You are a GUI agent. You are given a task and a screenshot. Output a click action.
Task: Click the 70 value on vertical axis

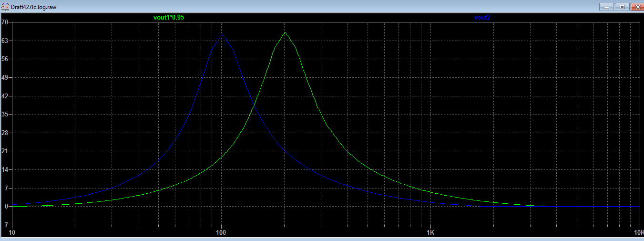(x=5, y=22)
